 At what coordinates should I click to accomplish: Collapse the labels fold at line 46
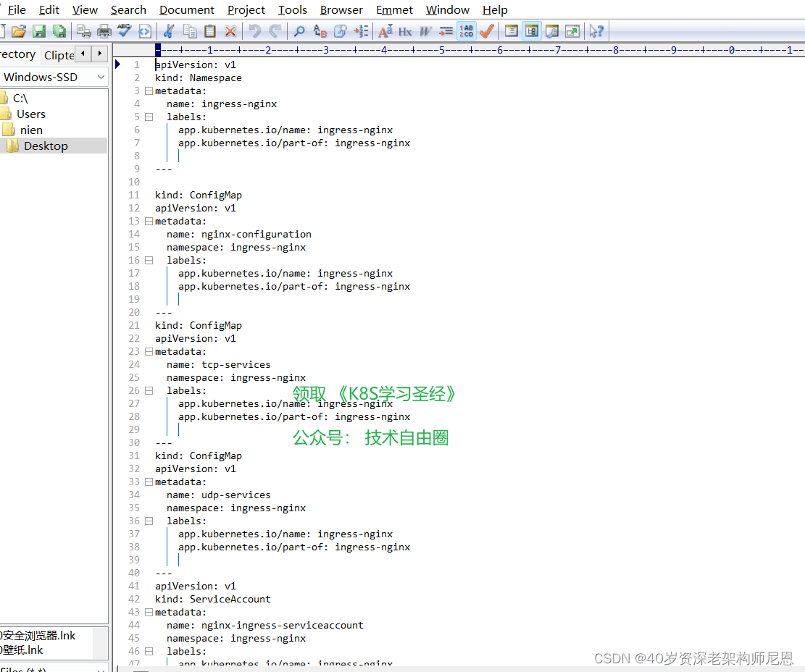tap(149, 651)
